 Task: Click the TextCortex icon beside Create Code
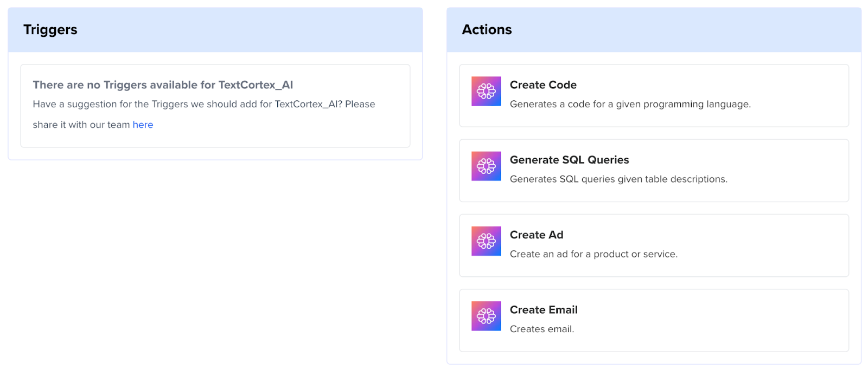[486, 91]
